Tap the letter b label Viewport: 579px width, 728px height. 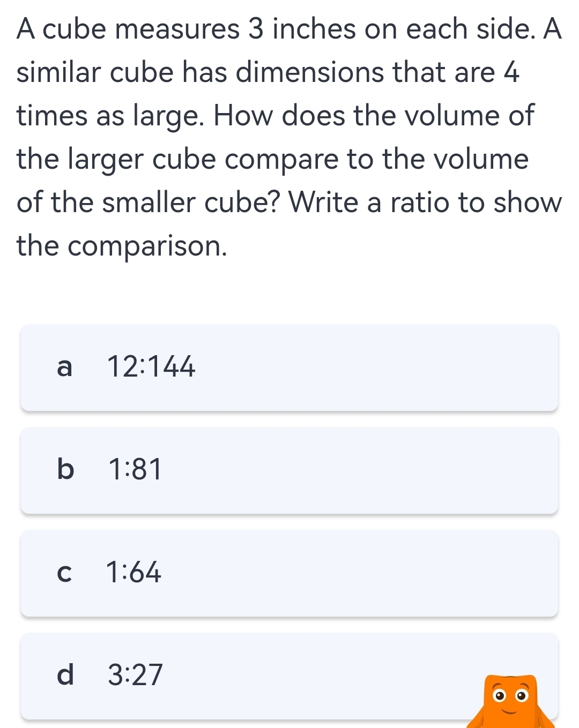pos(65,470)
